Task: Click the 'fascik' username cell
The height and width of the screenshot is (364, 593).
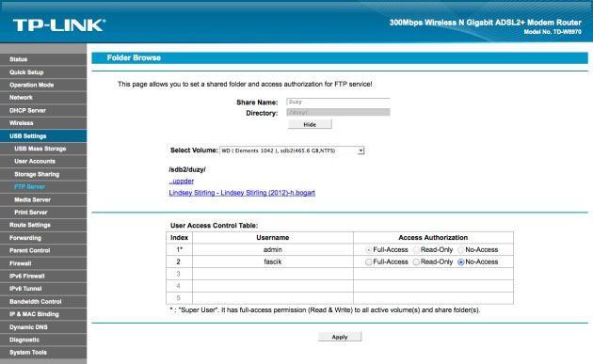Action: pyautogui.click(x=273, y=261)
